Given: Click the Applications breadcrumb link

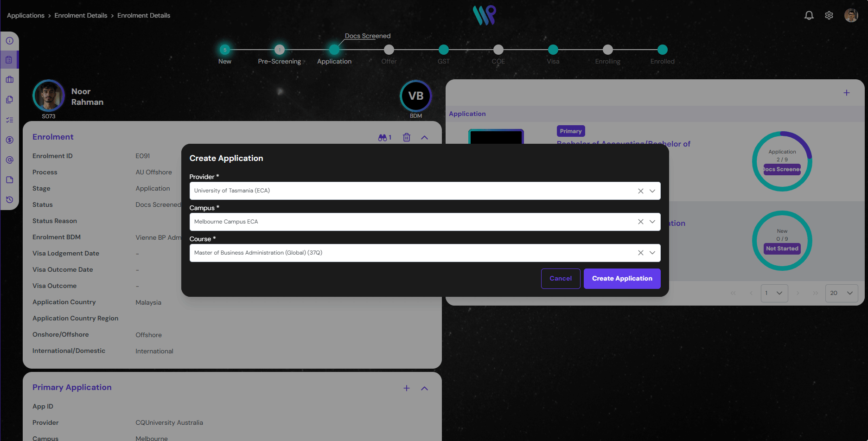Looking at the screenshot, I should click(26, 15).
